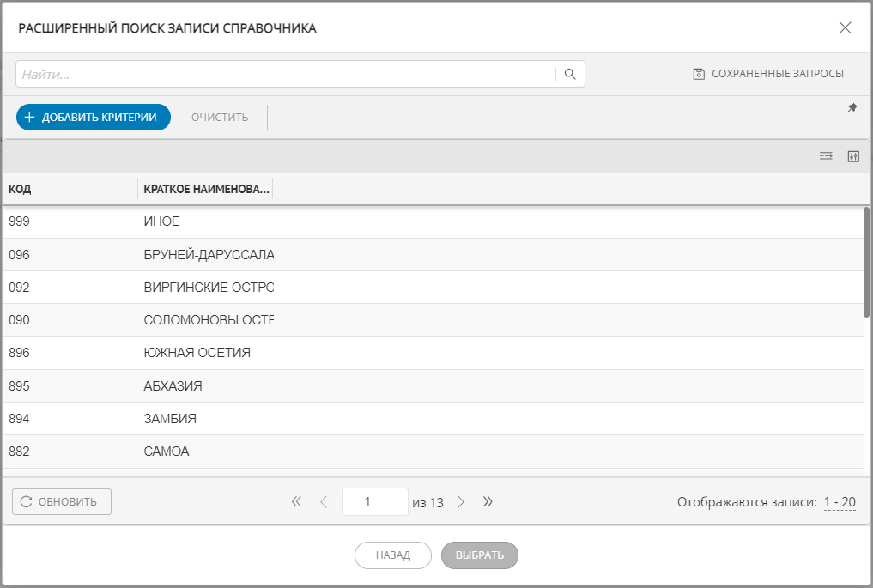Open records range 1 - 20 dropdown

[x=839, y=502]
